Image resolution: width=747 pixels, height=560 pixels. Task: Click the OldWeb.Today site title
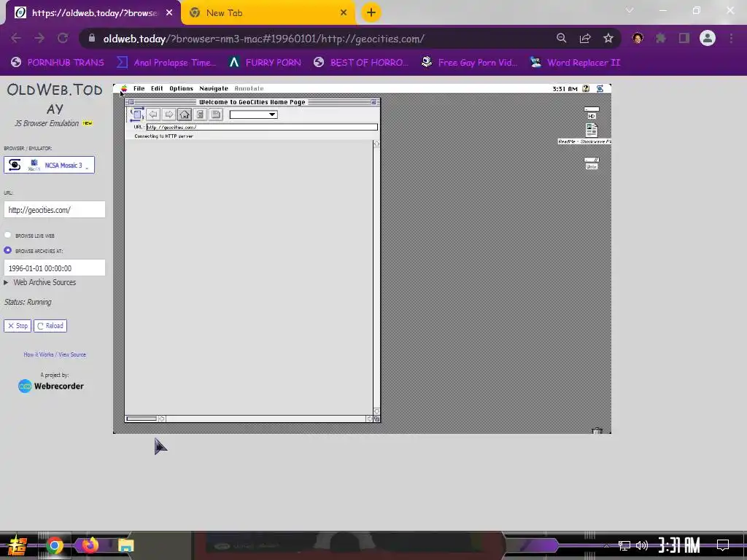click(55, 98)
